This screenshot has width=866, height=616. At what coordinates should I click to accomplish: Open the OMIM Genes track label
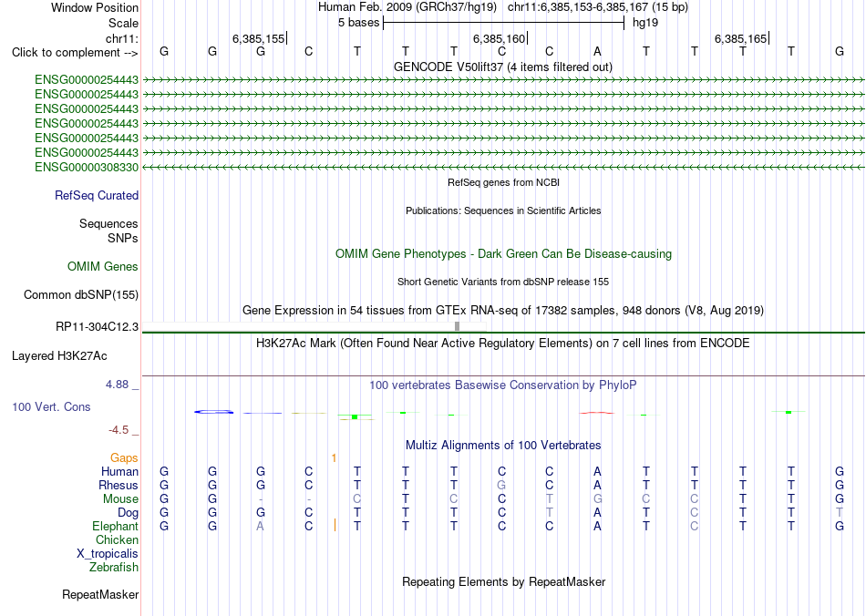click(103, 267)
